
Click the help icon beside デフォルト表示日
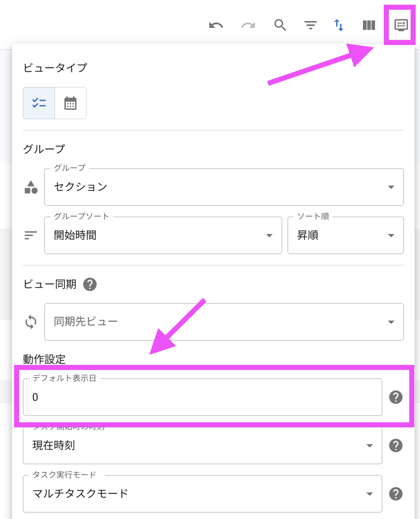(396, 397)
